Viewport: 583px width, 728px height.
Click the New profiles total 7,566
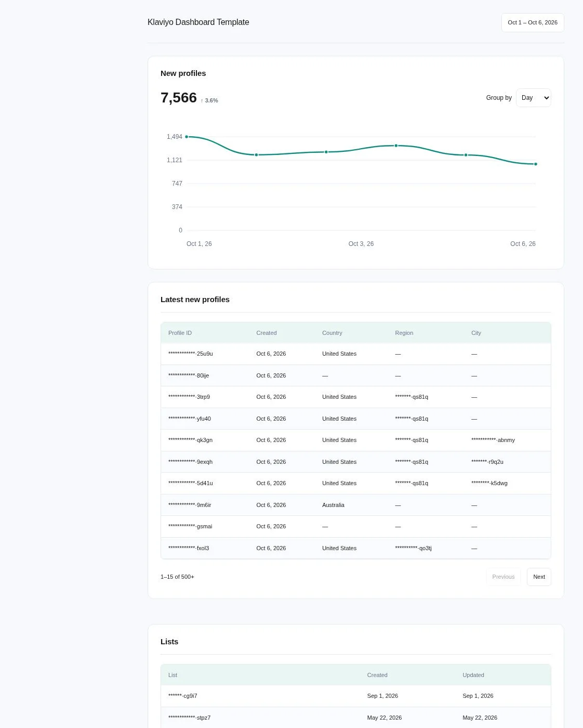tap(179, 98)
